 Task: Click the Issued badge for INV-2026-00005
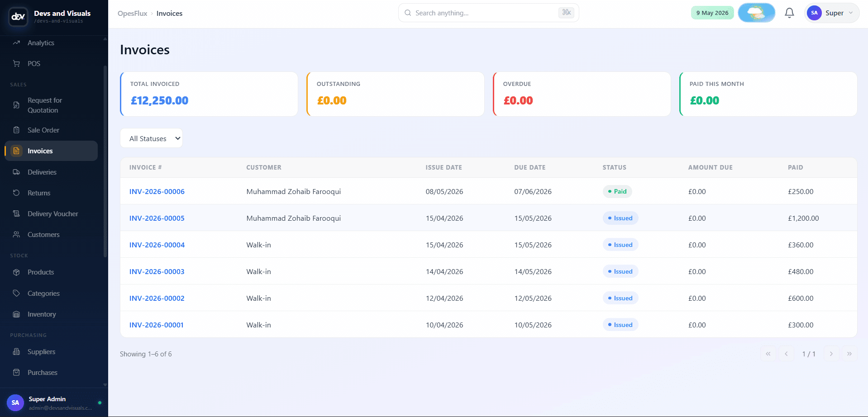pyautogui.click(x=620, y=218)
